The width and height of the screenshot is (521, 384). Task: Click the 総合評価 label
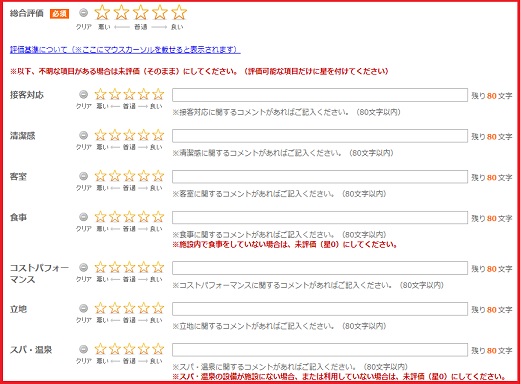27,13
